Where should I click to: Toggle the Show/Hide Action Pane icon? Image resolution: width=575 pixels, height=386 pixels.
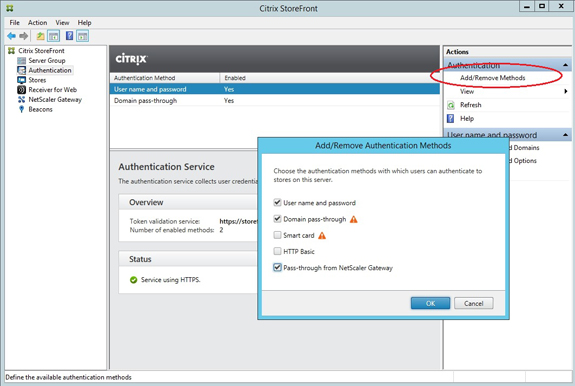pos(83,36)
